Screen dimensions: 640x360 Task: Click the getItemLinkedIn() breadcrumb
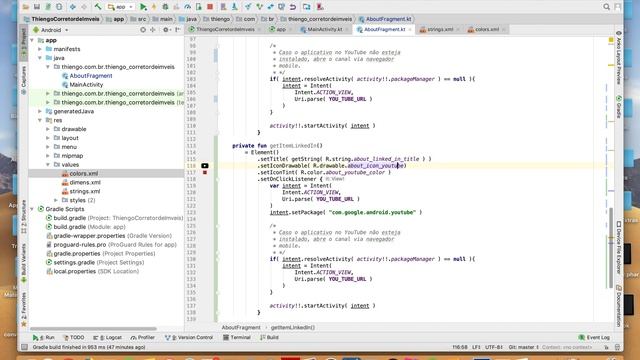point(293,327)
